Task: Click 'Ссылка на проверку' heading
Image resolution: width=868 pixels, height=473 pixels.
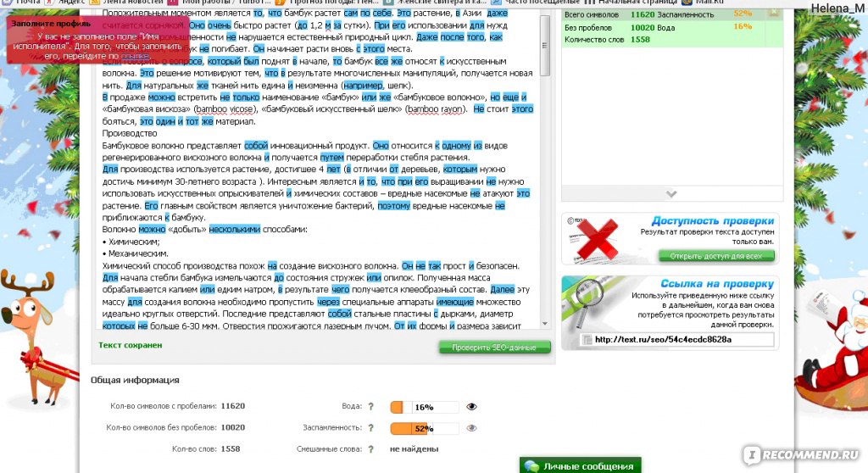Action: coord(717,284)
